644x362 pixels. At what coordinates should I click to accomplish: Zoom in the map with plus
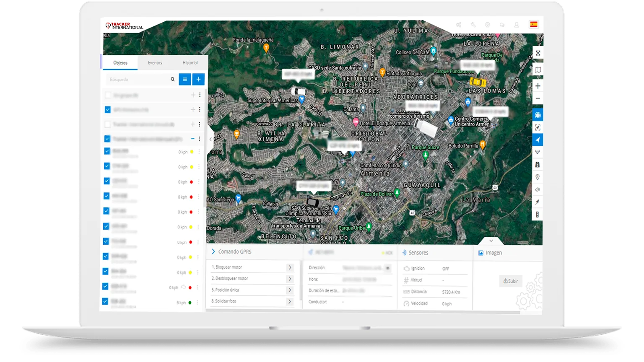pos(538,86)
